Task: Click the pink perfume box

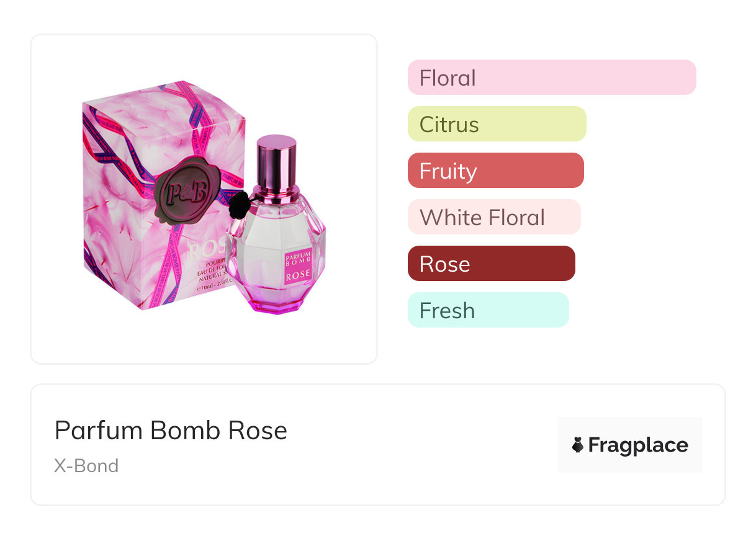Action: point(124,205)
